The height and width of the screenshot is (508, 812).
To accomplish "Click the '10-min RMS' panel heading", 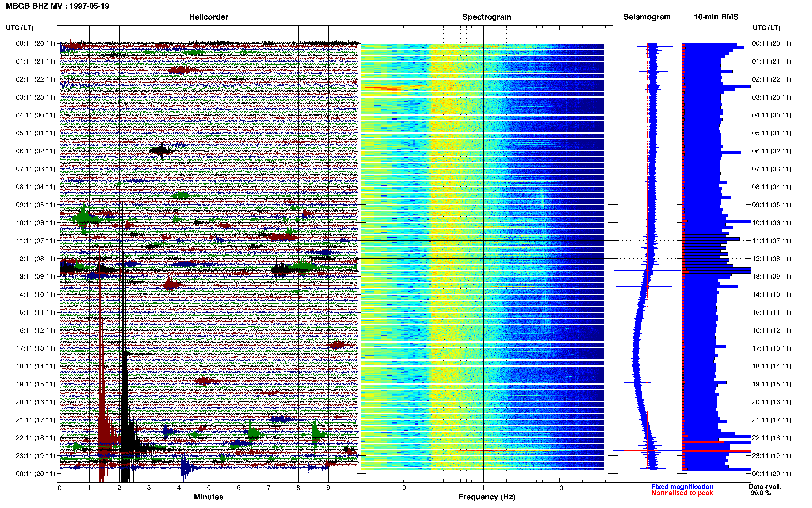I will [x=716, y=17].
